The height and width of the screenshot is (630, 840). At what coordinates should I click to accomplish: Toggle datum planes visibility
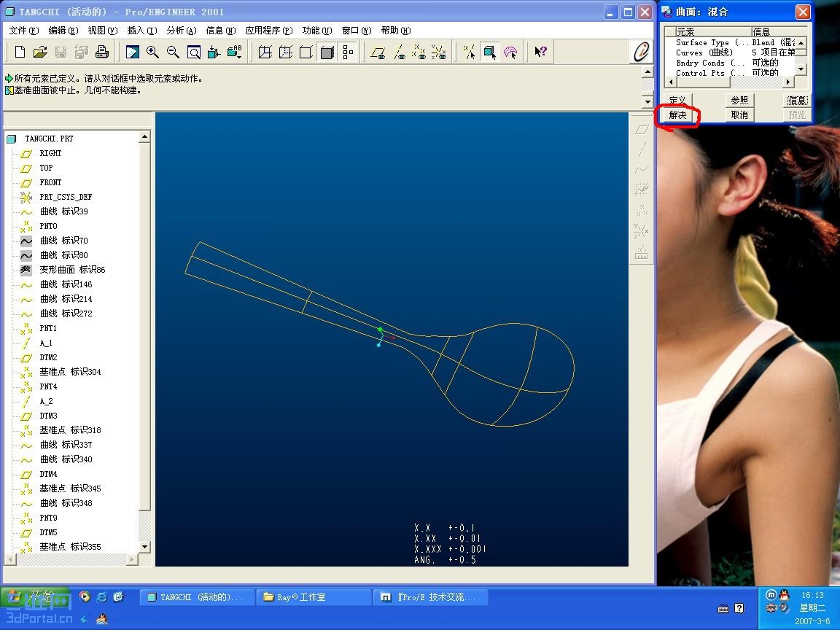pos(378,52)
